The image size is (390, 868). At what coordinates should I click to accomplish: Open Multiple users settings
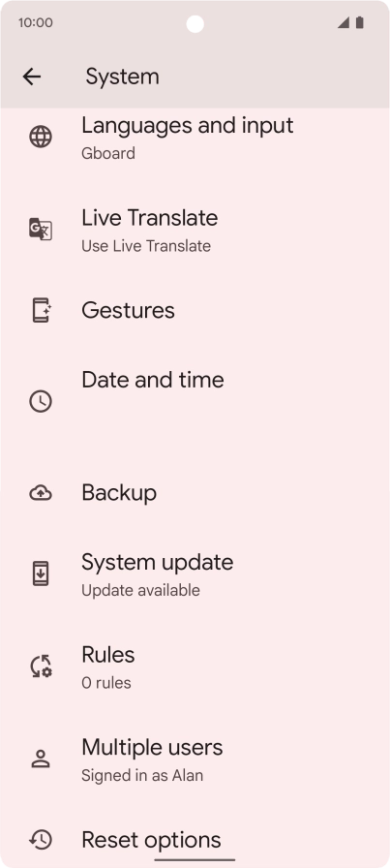pos(195,759)
